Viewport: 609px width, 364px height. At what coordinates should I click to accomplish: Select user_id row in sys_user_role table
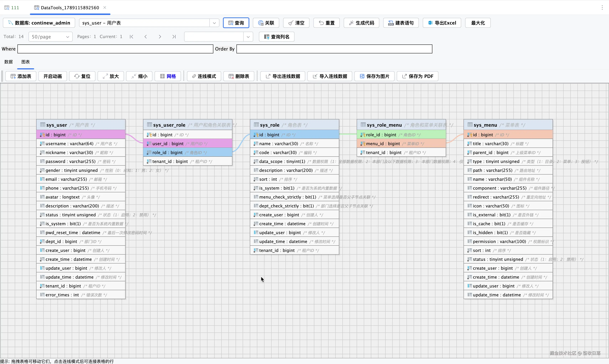(x=188, y=144)
